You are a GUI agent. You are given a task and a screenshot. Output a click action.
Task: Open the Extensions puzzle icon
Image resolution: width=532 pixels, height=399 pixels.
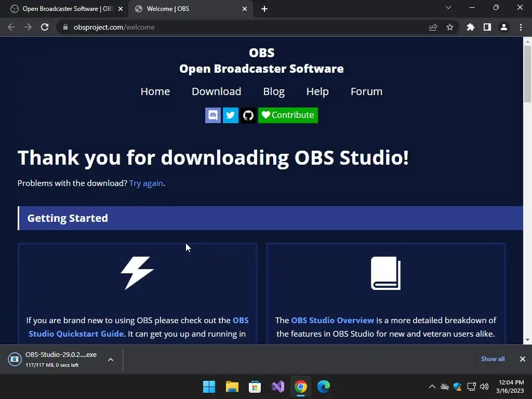471,27
